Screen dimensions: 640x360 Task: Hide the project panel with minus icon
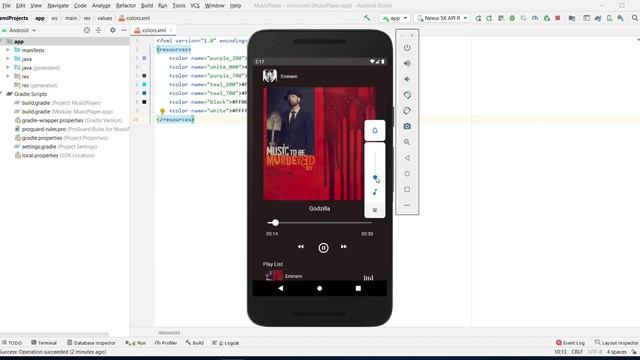[124, 30]
